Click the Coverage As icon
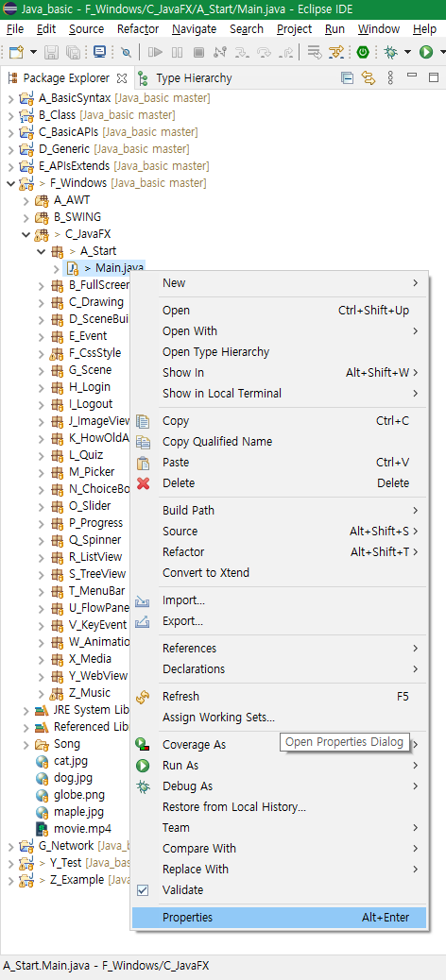This screenshot has height=980, width=446. point(144,744)
